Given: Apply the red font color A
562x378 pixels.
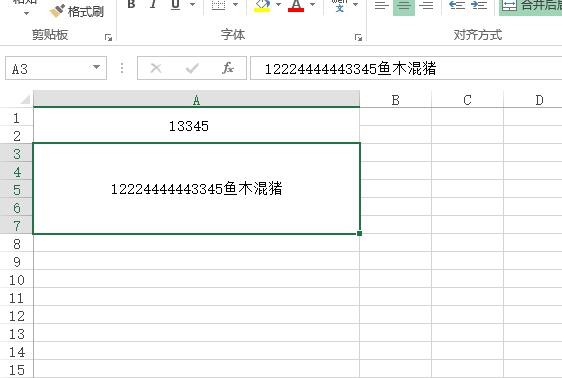Looking at the screenshot, I should click(296, 5).
